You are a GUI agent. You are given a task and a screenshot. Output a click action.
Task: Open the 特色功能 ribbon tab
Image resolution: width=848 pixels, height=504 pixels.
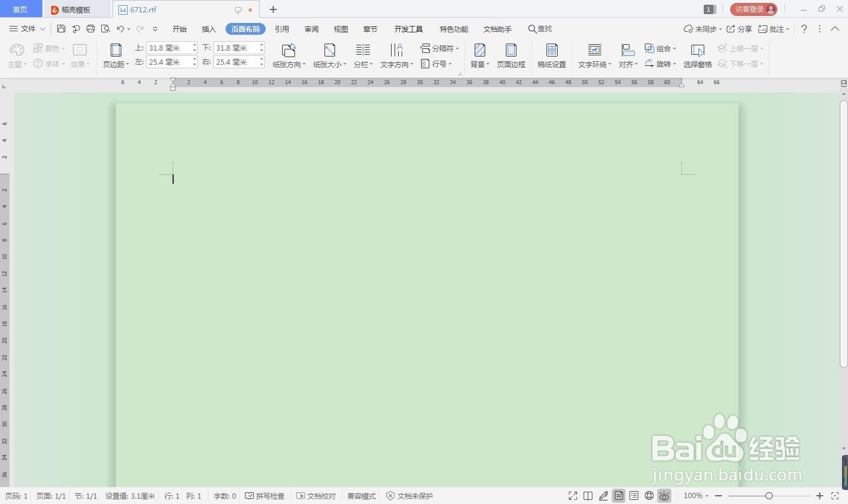[454, 29]
